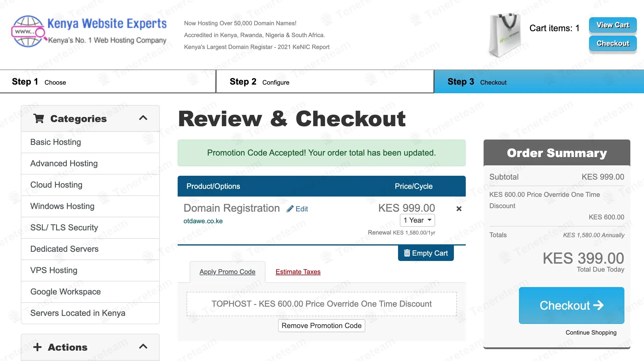
Task: Open Advanced Hosting category
Action: click(90, 164)
